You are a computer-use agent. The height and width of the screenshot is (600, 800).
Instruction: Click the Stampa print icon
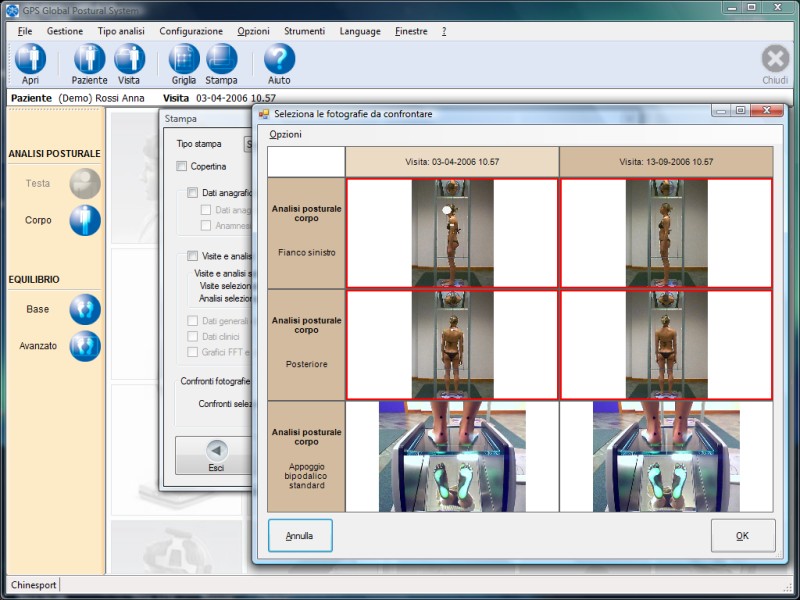[221, 60]
